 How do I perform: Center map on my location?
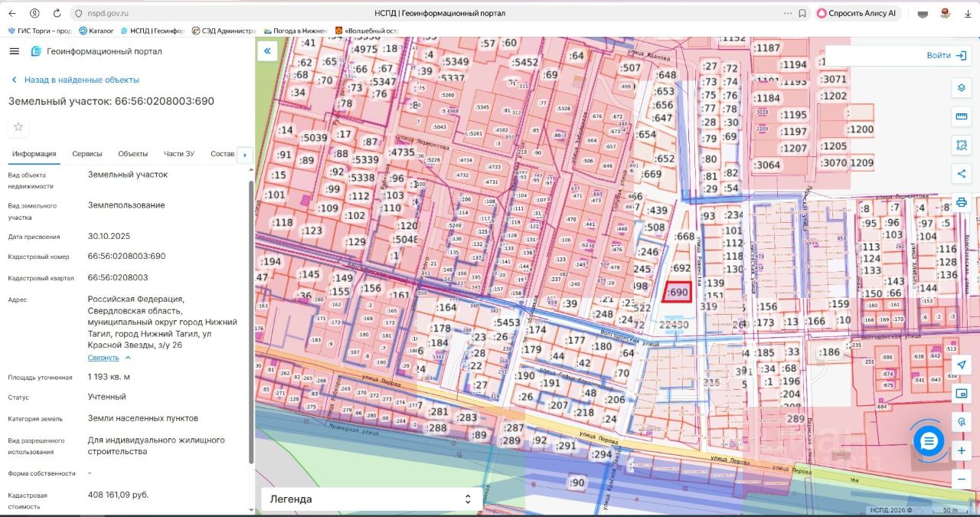[962, 365]
